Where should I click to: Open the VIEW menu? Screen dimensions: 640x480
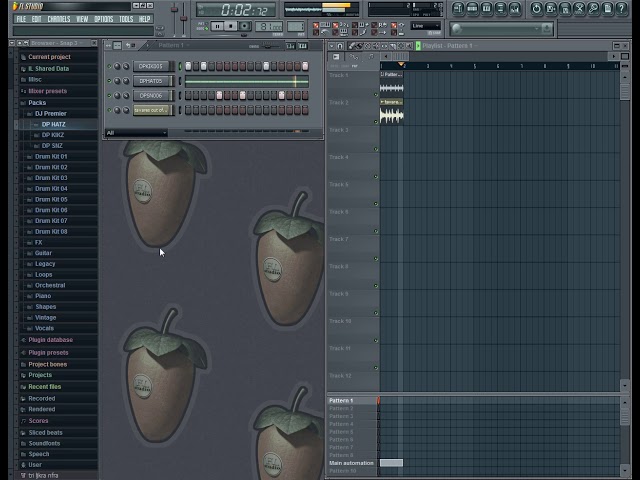point(82,19)
